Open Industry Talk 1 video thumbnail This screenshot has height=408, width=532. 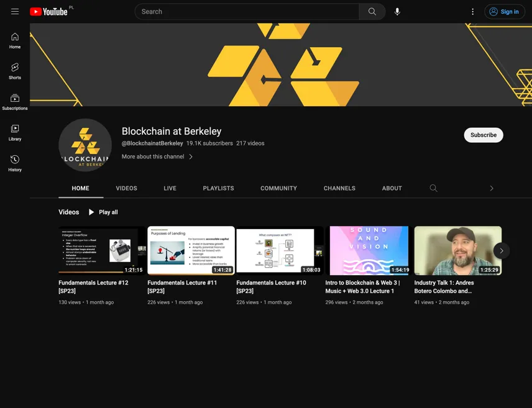click(x=457, y=251)
